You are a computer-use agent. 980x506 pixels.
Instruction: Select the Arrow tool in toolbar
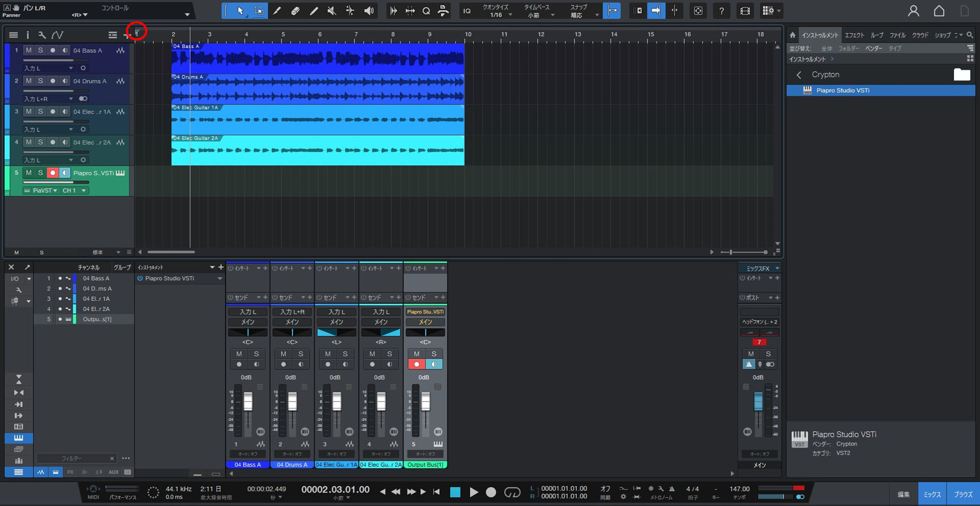point(240,11)
